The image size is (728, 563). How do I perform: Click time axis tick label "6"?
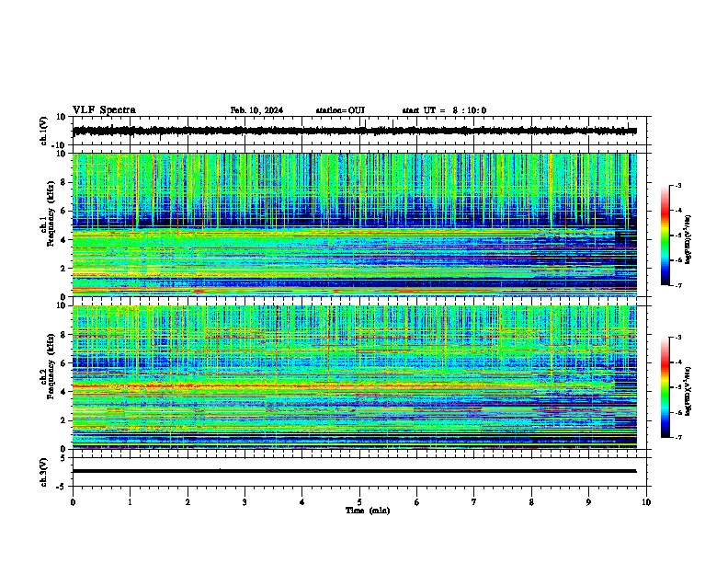point(417,502)
